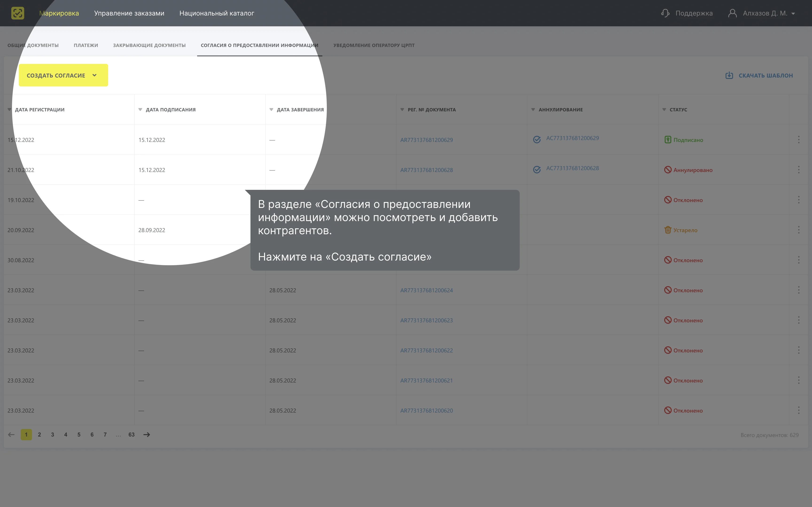Click date 28.09.2022 in signing column
The width and height of the screenshot is (812, 507).
pyautogui.click(x=152, y=230)
